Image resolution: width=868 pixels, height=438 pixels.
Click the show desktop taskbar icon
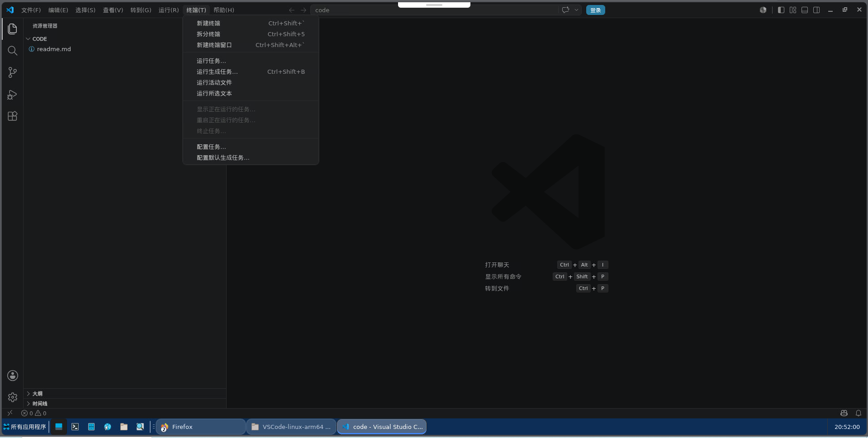coord(59,427)
